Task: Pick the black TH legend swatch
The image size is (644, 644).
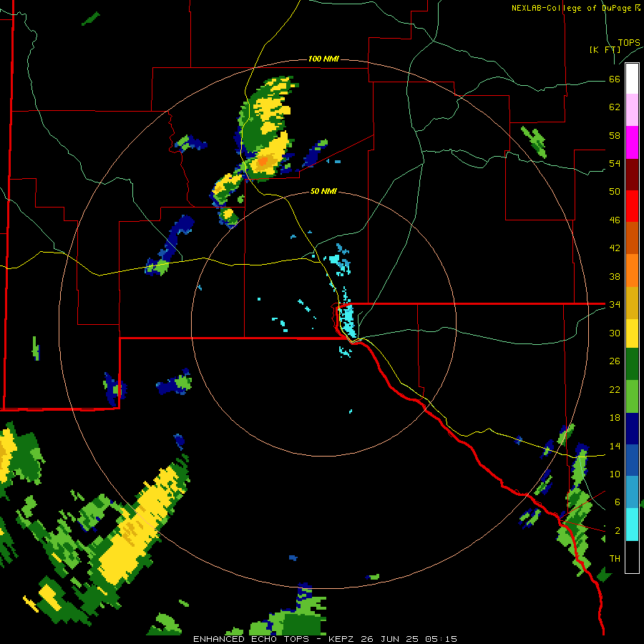Action: click(632, 557)
